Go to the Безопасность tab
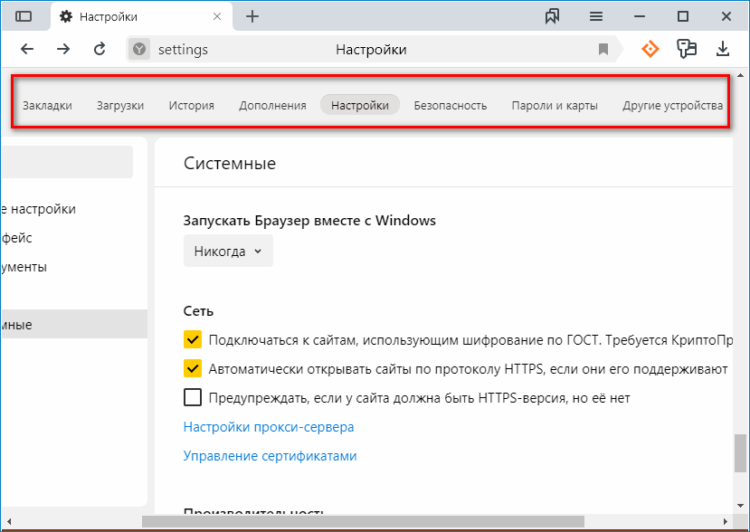 [450, 105]
